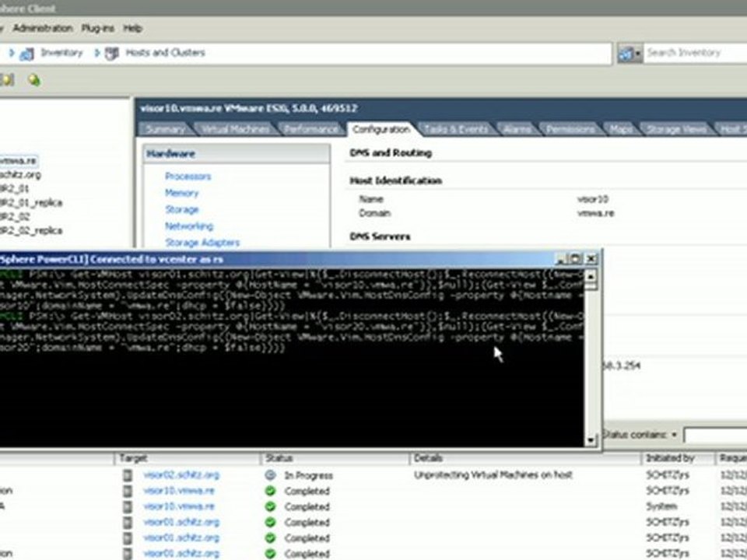Sort tasks by Target column
Image resolution: width=747 pixels, height=560 pixels.
[188, 458]
